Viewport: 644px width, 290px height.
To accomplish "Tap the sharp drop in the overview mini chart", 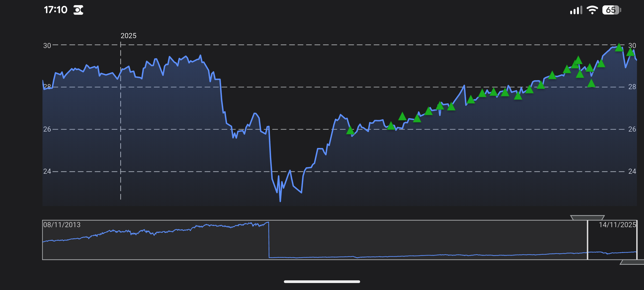I will pyautogui.click(x=269, y=240).
